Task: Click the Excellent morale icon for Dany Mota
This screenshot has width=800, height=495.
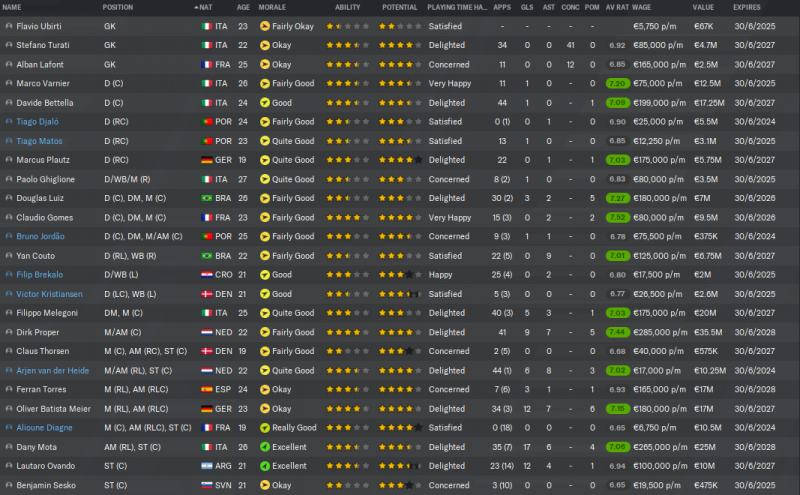Action: pyautogui.click(x=264, y=447)
